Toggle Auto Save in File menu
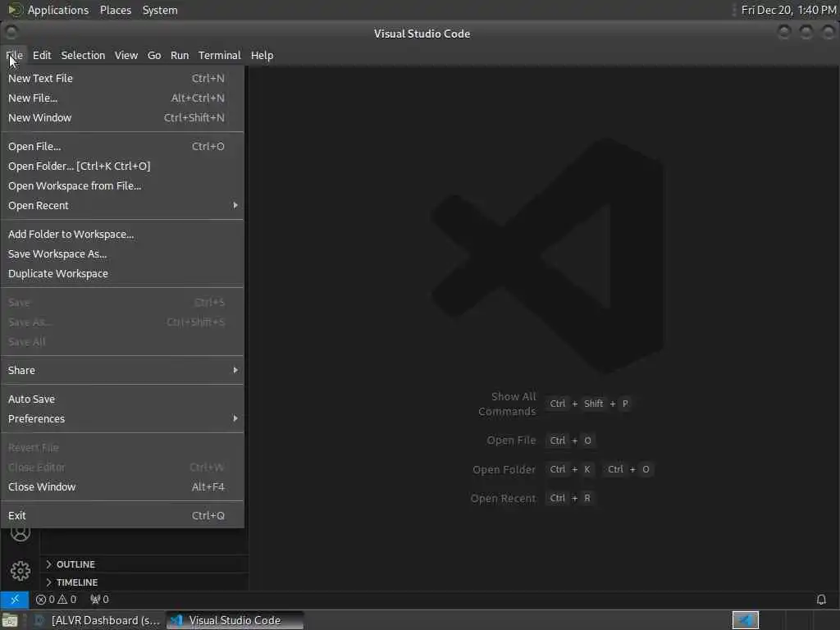 click(122, 399)
